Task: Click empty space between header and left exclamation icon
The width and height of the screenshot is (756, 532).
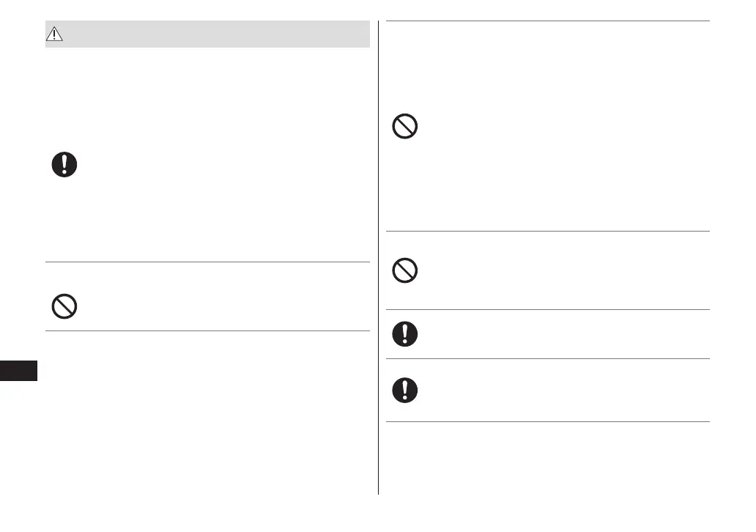Action: click(x=207, y=95)
